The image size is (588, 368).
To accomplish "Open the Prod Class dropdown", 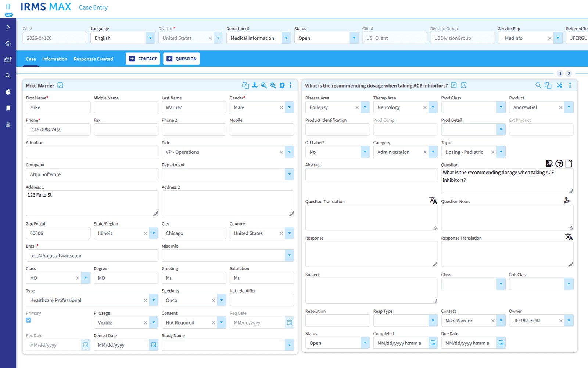I will (501, 107).
